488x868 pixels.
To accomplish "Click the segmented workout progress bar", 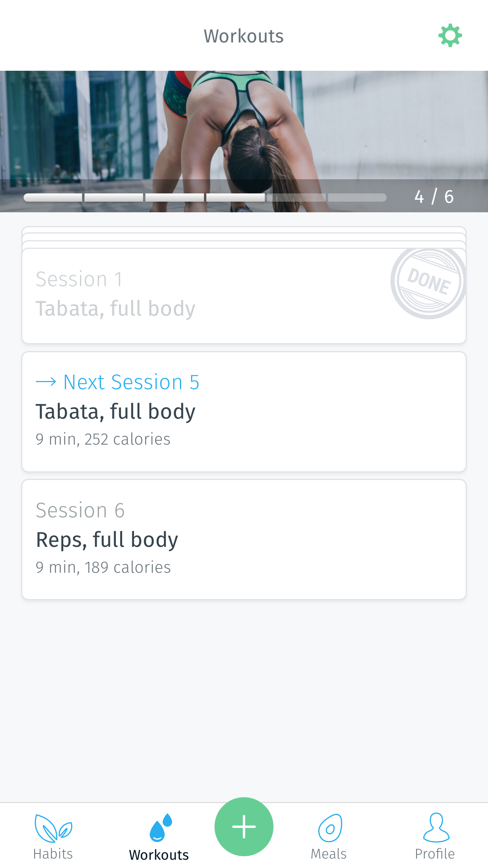I will tap(205, 197).
